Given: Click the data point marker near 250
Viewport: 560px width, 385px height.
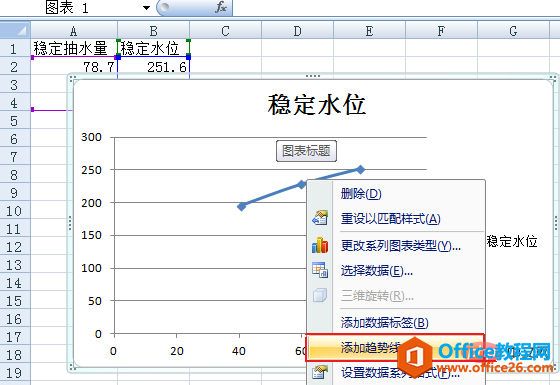Looking at the screenshot, I should [360, 169].
